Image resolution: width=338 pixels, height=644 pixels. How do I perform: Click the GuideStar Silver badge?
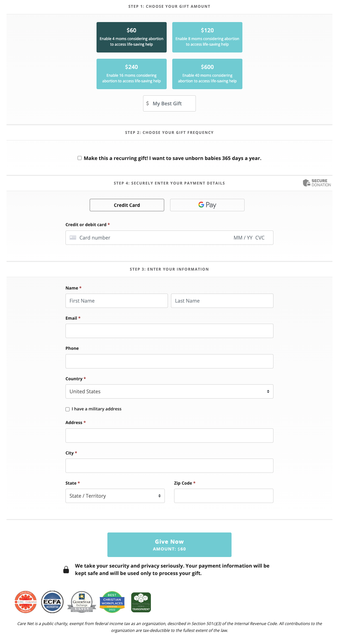[82, 602]
